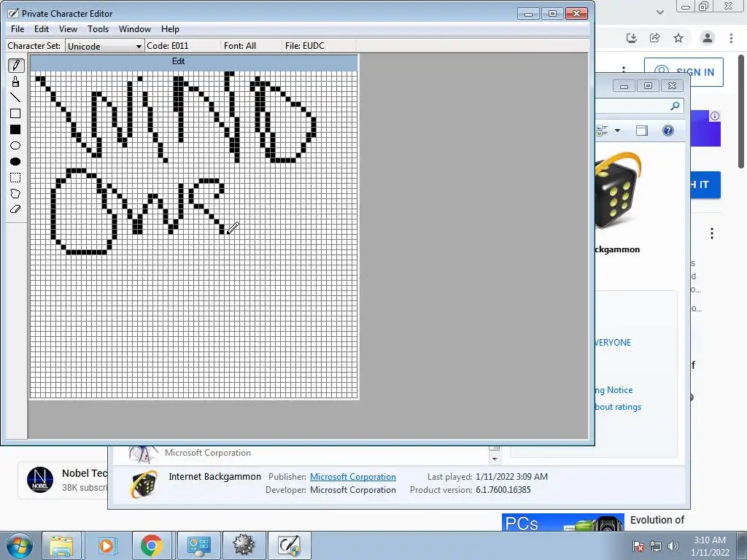Toggle the Games Explorer preview pane icon
Image resolution: width=747 pixels, height=560 pixels.
pos(642,131)
